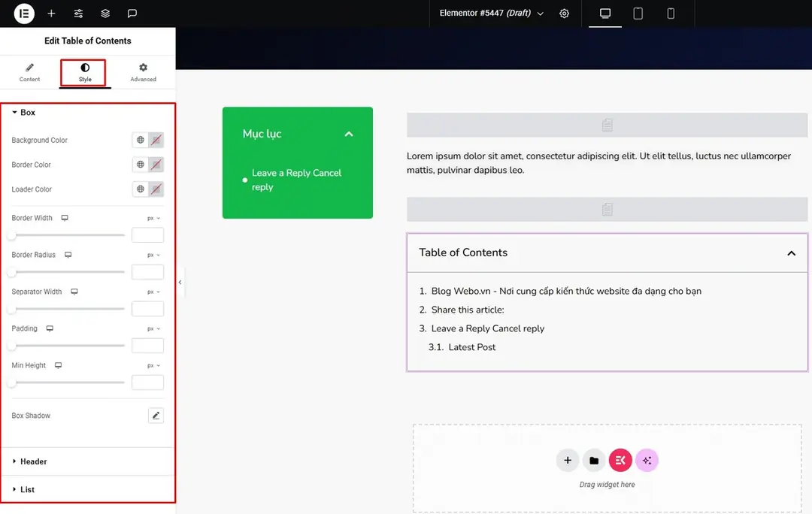Open the Notes comment icon
The height and width of the screenshot is (514, 812).
pos(132,14)
